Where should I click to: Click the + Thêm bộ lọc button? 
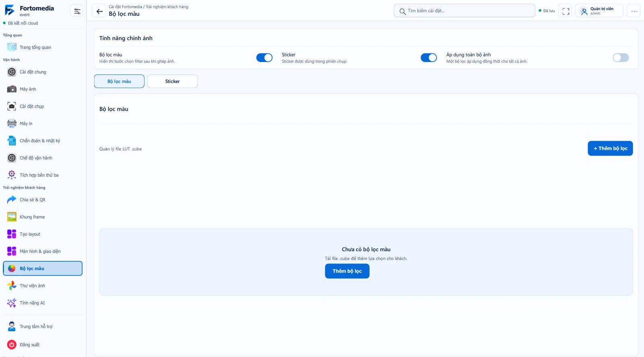point(610,148)
